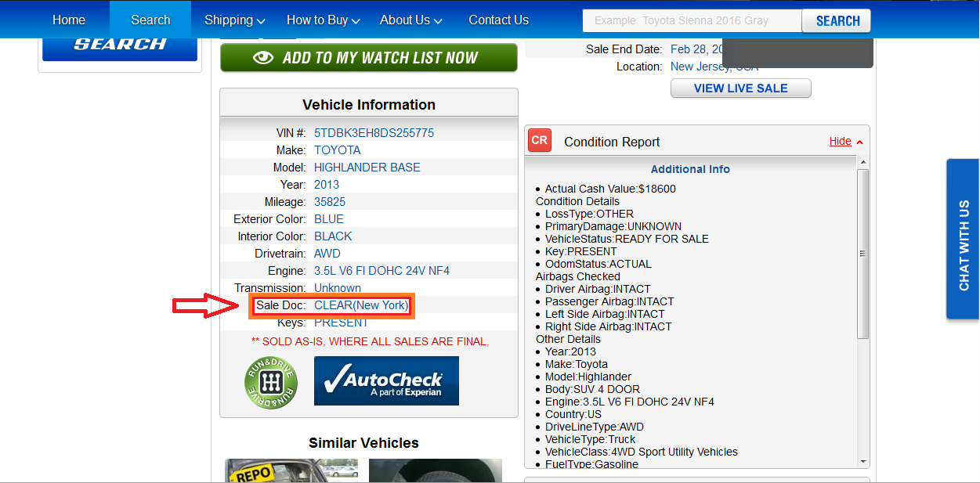980x483 pixels.
Task: Expand the Shipping dropdown menu
Action: 235,20
